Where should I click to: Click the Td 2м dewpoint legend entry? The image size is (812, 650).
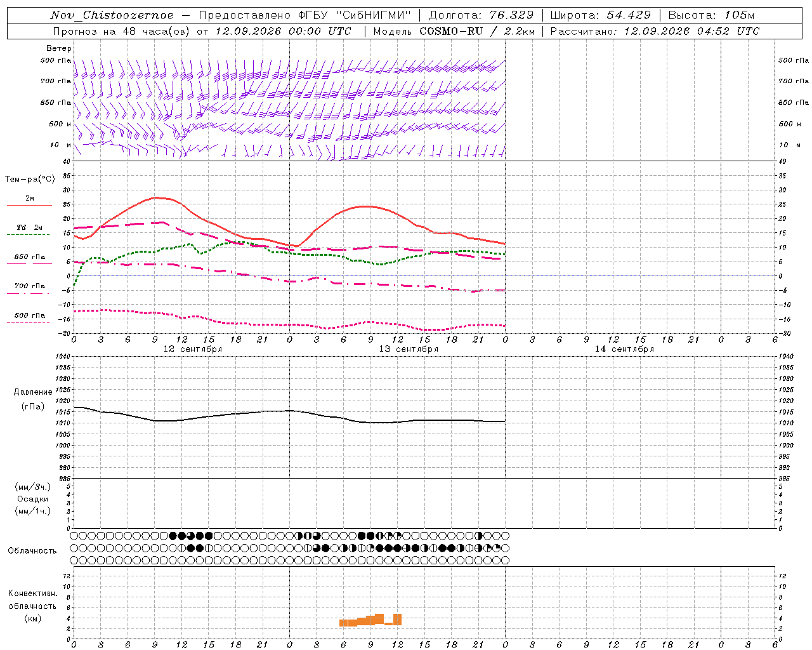click(x=29, y=230)
